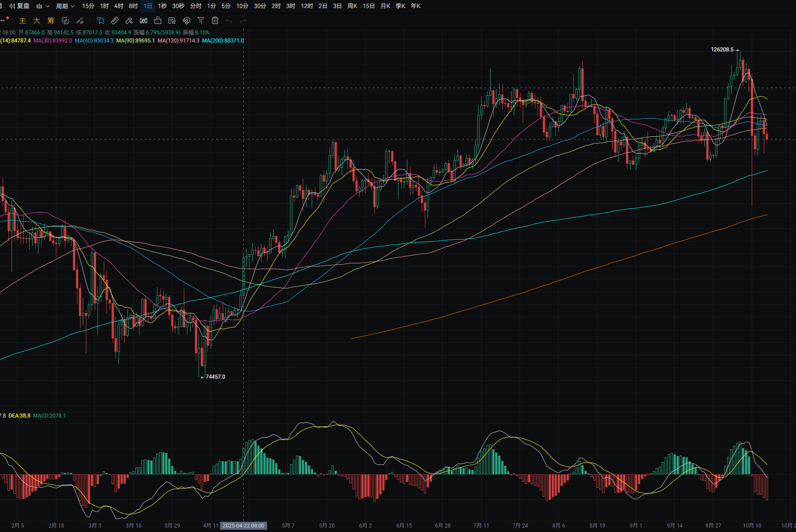Click the candlestick compare toolbar icon

(x=144, y=21)
